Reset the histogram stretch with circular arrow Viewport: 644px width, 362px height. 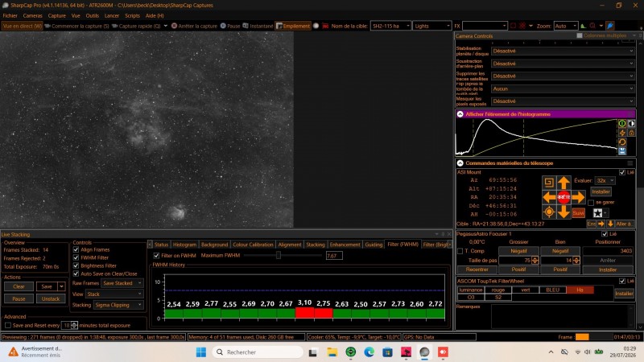coord(622,142)
